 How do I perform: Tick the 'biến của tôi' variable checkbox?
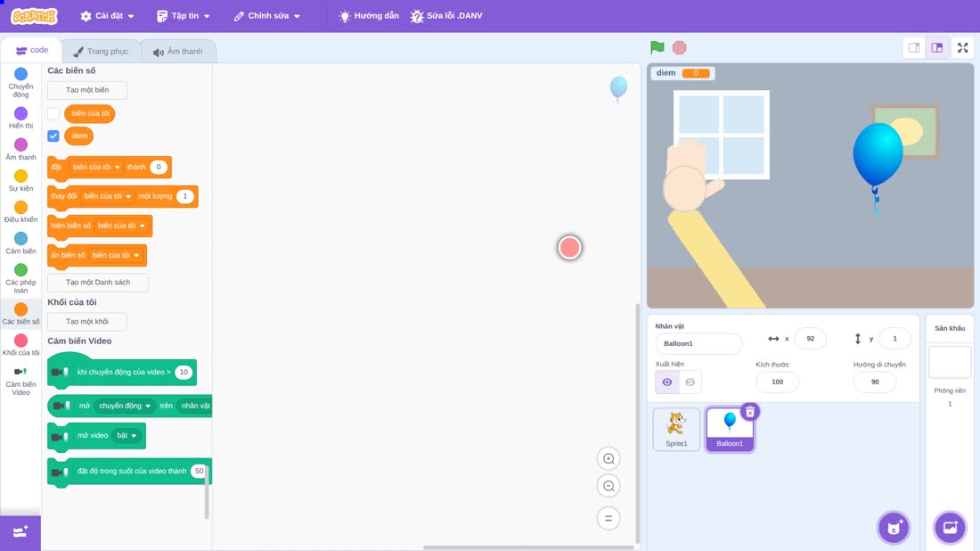[x=53, y=114]
